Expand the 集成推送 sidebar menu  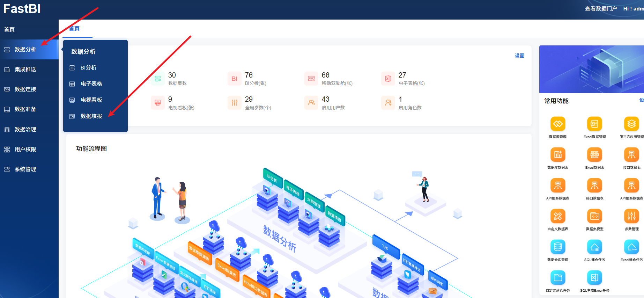[25, 70]
